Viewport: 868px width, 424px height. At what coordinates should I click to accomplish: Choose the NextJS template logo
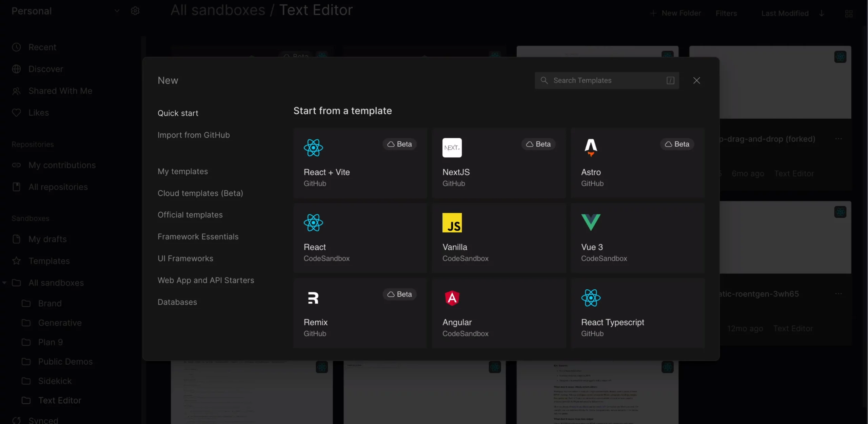point(452,148)
